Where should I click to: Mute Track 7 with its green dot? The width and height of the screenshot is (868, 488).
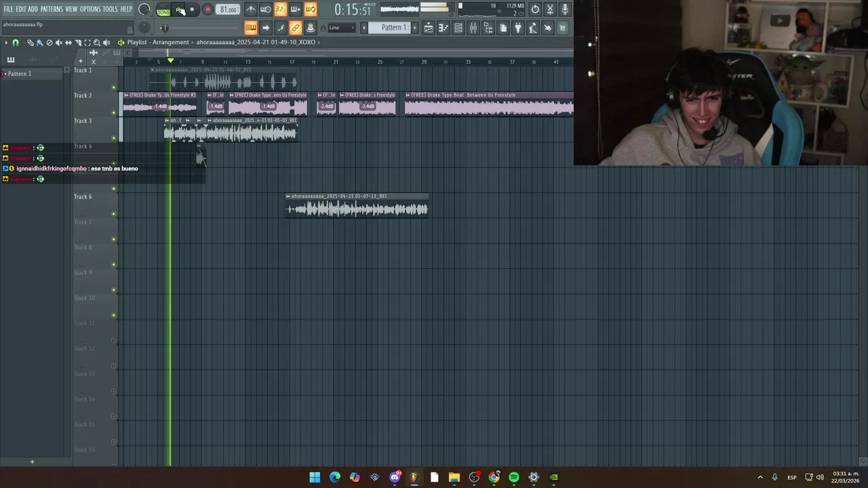113,239
